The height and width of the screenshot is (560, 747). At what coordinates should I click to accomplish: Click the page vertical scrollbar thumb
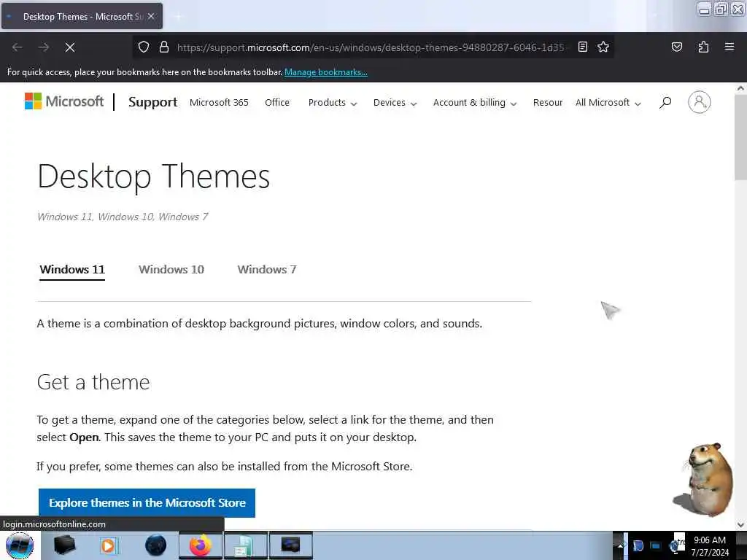(740, 136)
